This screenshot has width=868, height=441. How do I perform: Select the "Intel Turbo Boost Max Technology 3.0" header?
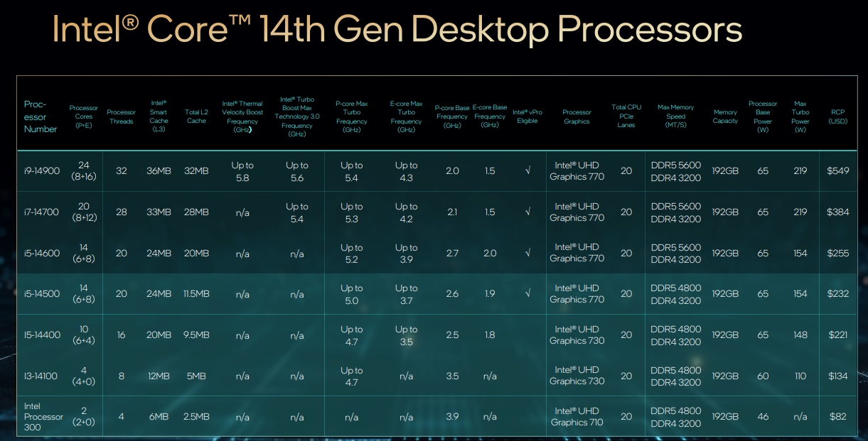[x=297, y=116]
